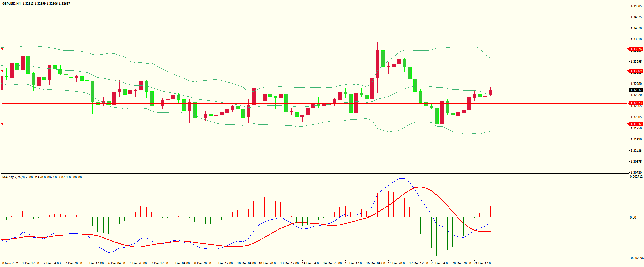
Task: Click the 1.30975 price axis label
Action: click(636, 162)
